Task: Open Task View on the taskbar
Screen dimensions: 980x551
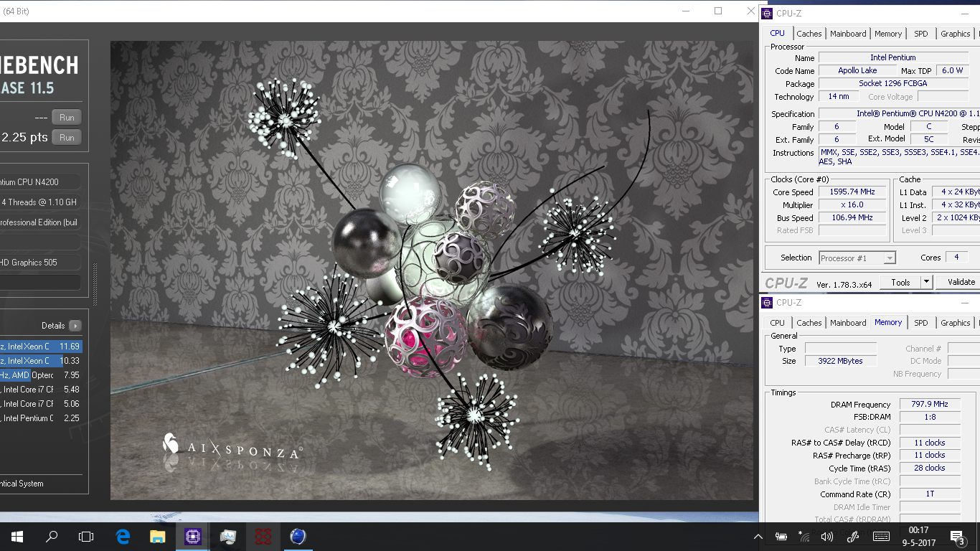Action: (86, 536)
